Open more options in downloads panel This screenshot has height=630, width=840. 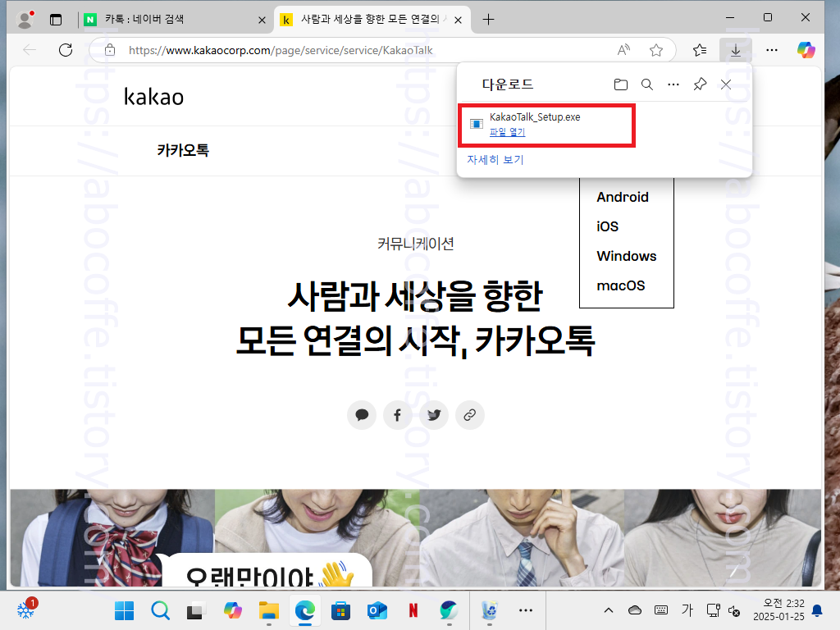point(673,84)
